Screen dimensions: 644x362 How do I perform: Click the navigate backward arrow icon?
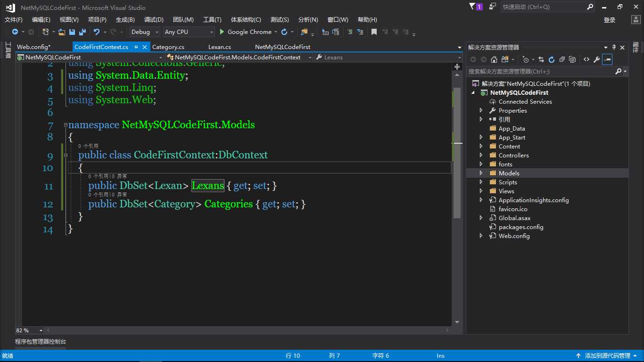click(15, 32)
